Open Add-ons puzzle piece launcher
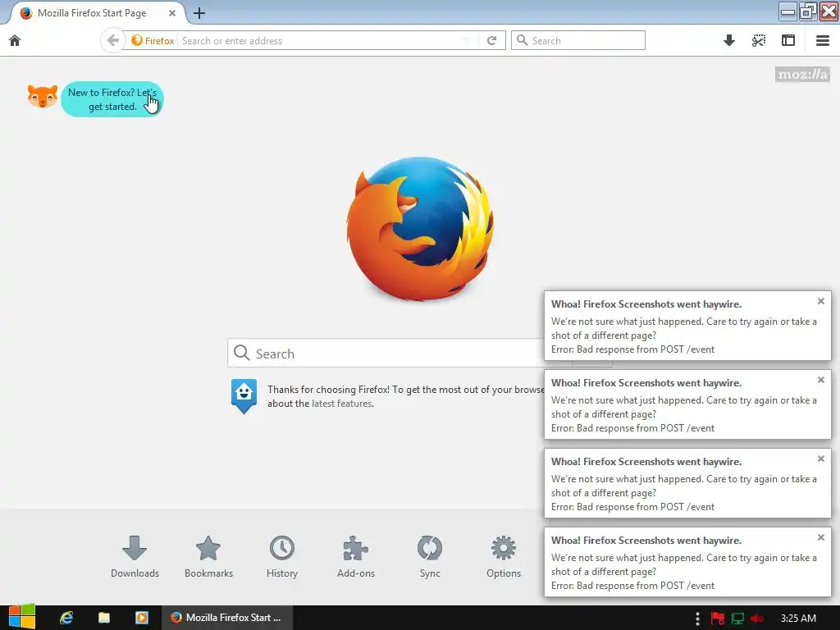The height and width of the screenshot is (630, 840). pos(356,557)
